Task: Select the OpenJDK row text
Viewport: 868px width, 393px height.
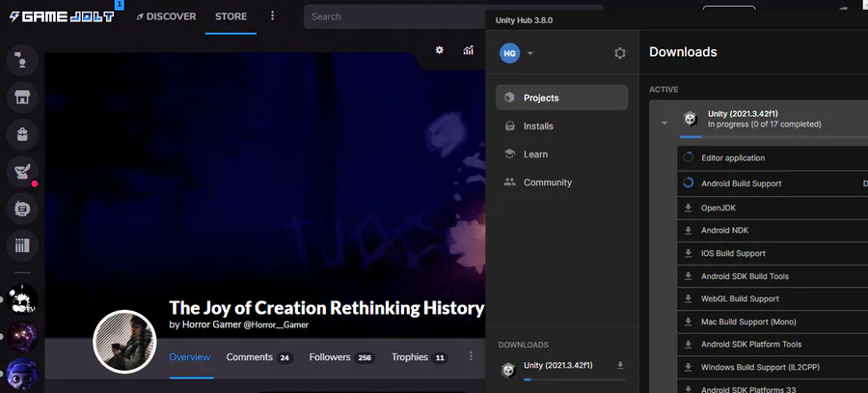Action: point(719,208)
